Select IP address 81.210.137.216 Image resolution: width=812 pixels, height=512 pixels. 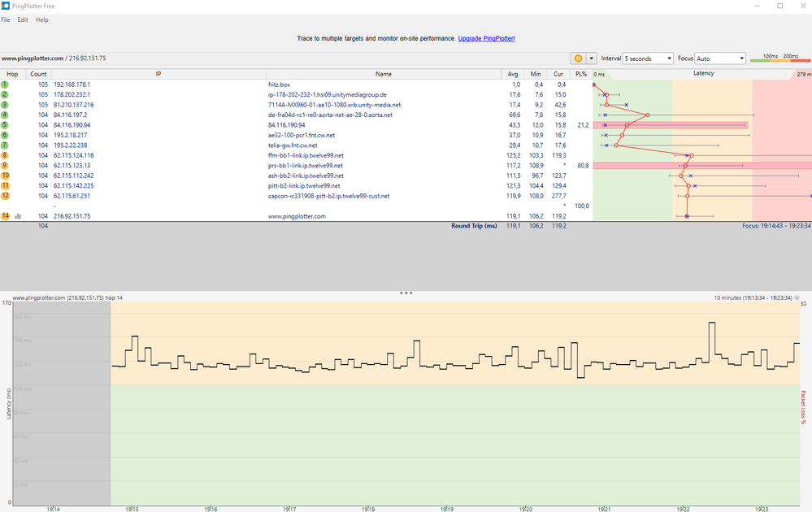coord(73,105)
